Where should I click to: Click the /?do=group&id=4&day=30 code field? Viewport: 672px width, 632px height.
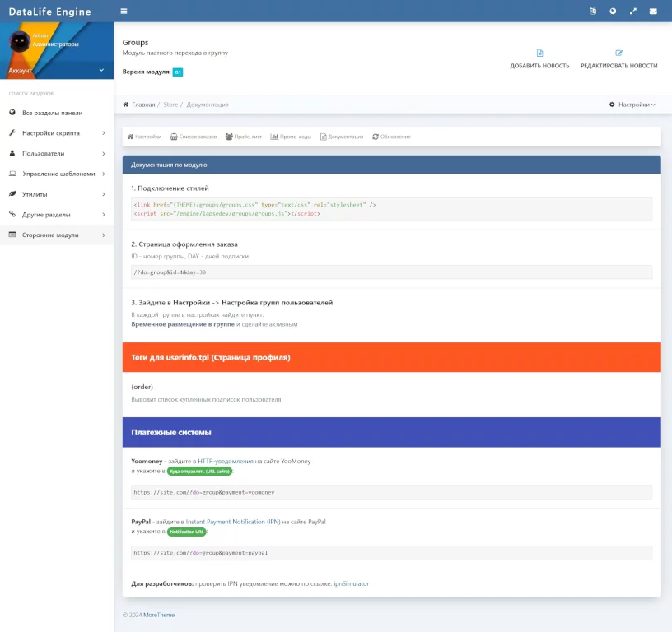click(392, 272)
